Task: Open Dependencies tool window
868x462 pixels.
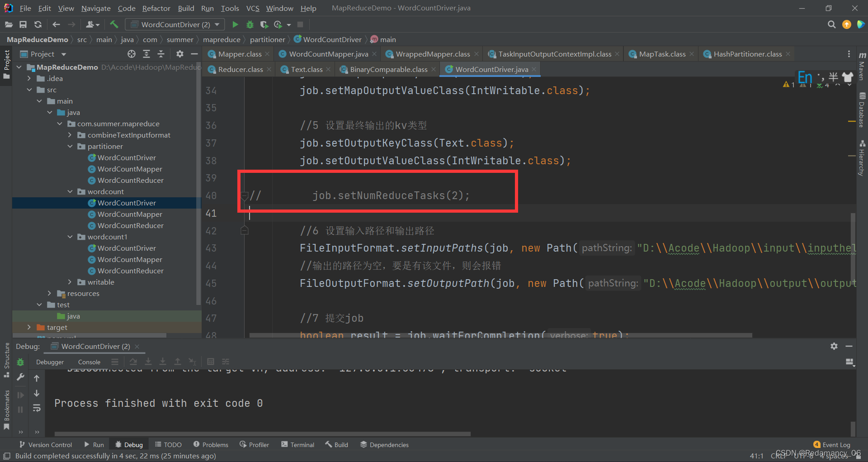Action: (x=384, y=445)
